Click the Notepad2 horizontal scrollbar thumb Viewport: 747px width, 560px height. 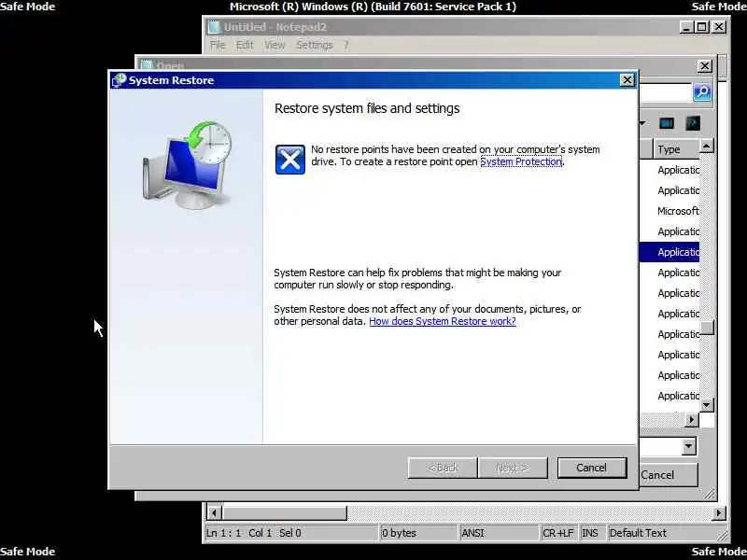(x=285, y=512)
